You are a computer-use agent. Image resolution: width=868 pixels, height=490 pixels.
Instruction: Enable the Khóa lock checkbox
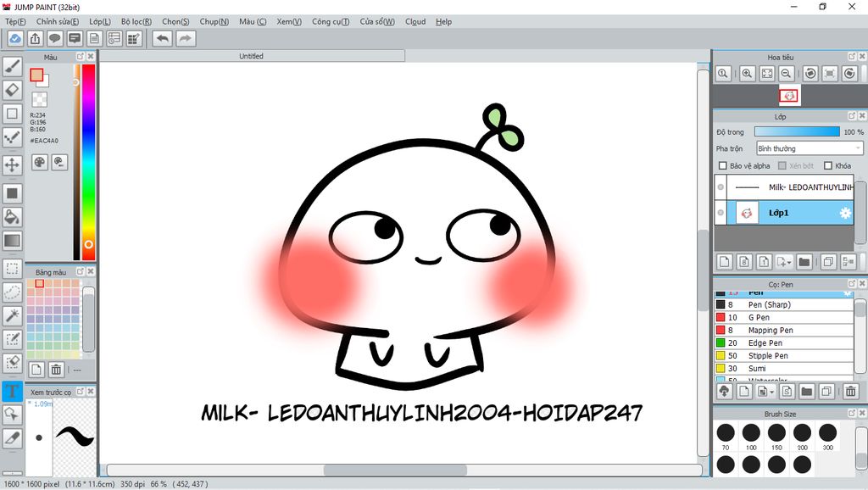[828, 165]
